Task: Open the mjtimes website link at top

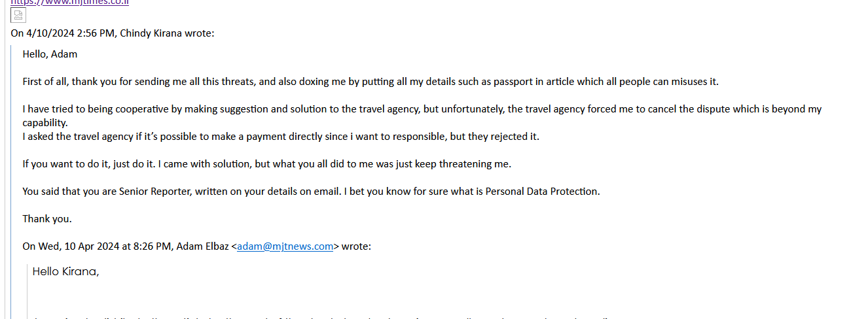Action: coord(69,3)
